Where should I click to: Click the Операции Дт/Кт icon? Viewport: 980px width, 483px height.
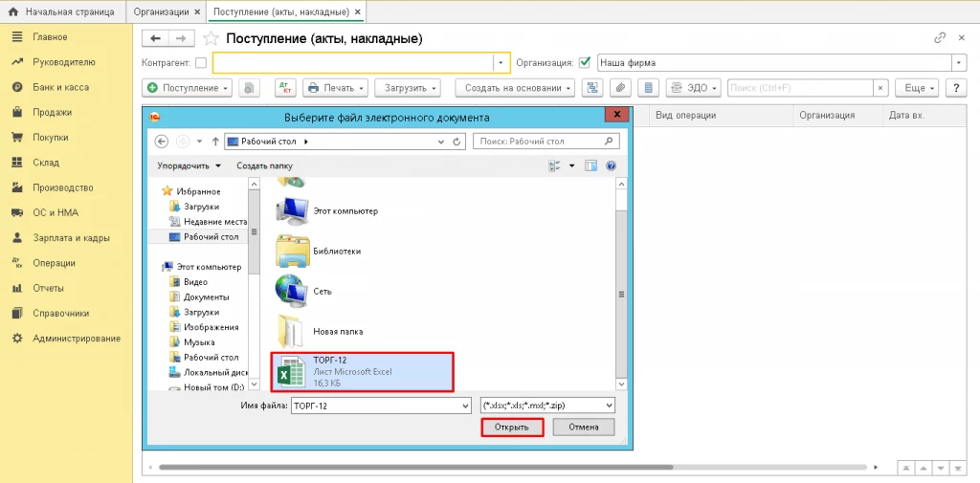click(x=17, y=263)
